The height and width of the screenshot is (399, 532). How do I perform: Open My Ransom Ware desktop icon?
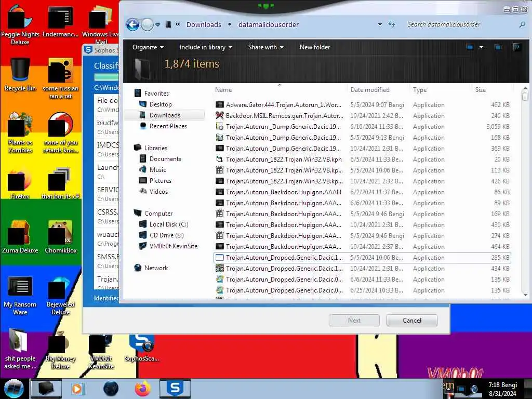click(20, 296)
